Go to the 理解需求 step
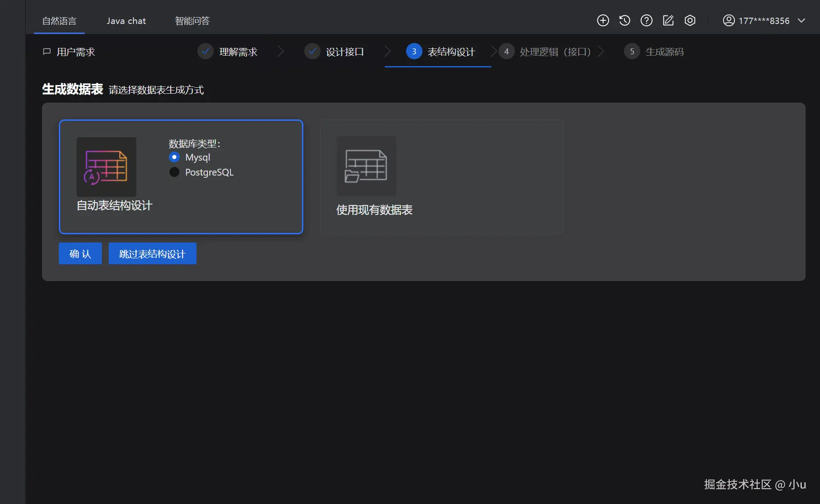Screen dimensions: 820x504 (x=238, y=52)
